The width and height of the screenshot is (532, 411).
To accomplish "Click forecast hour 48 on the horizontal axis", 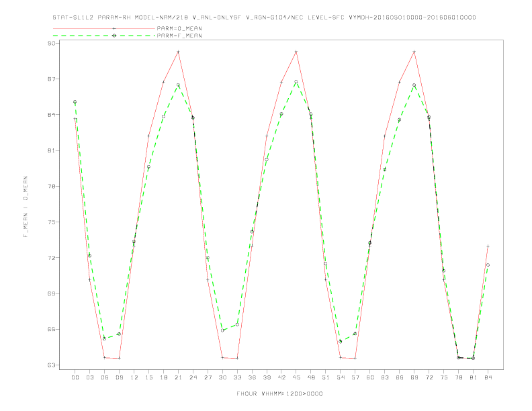I will (x=311, y=377).
